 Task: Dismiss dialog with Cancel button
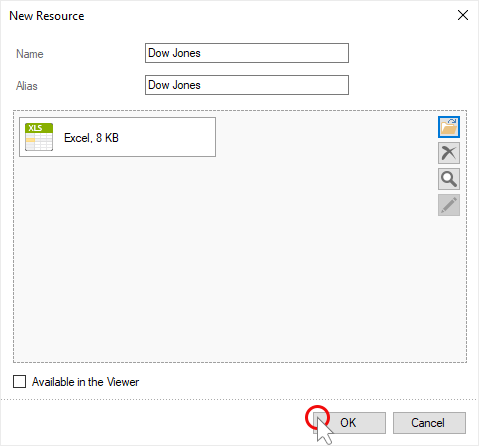[429, 423]
